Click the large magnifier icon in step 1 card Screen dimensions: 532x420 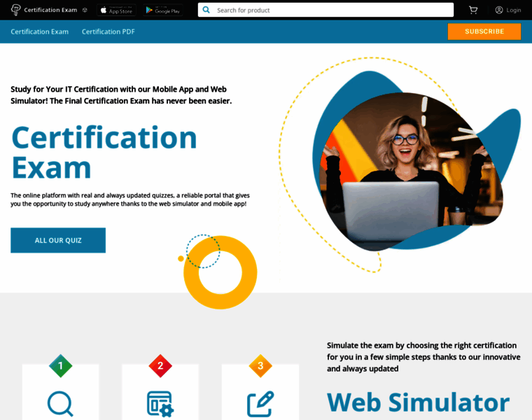pyautogui.click(x=60, y=404)
